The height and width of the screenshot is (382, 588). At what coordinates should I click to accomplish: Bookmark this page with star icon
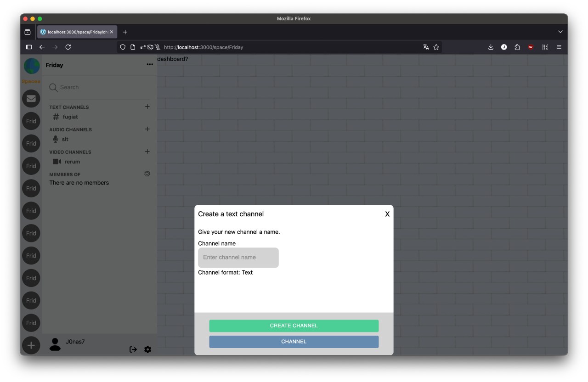(436, 47)
